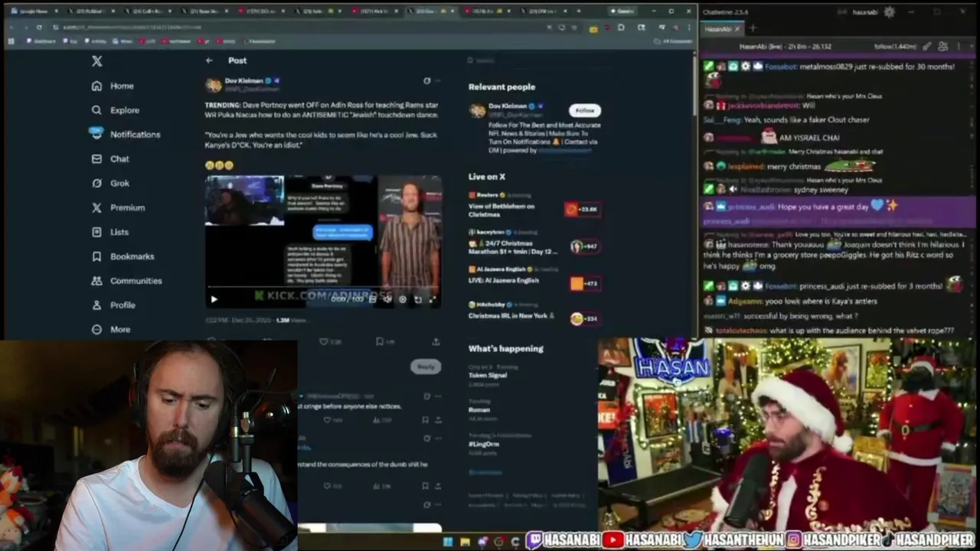Open Lists in X sidebar

[109, 232]
